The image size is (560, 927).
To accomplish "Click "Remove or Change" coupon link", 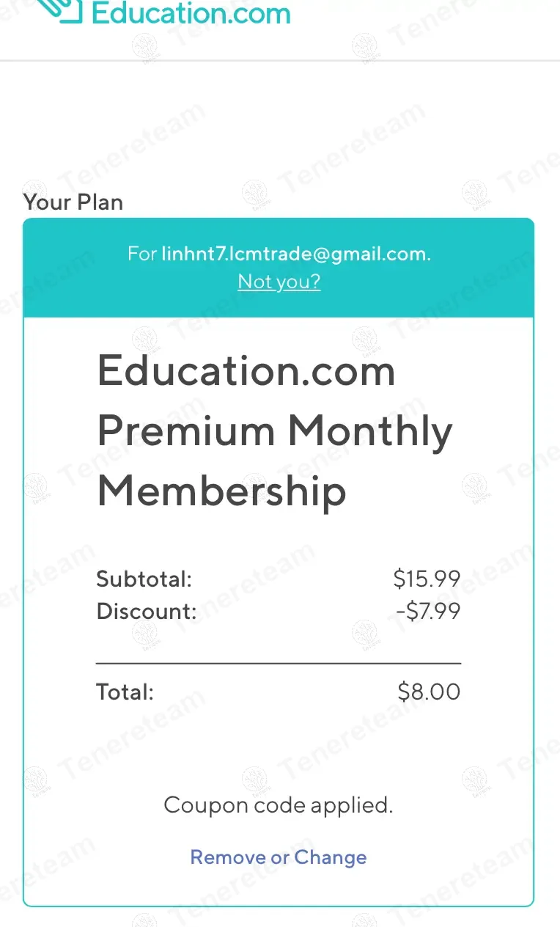I will (279, 857).
